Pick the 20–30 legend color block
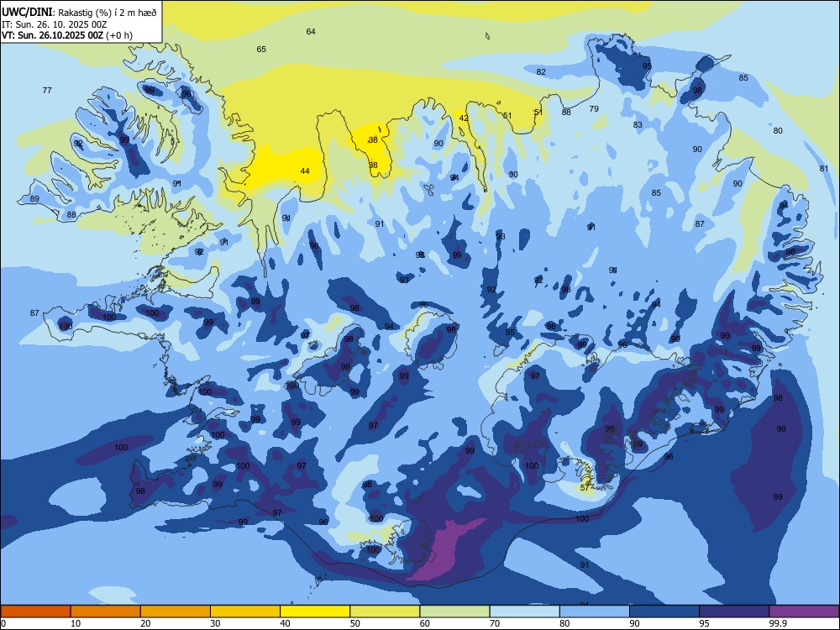Viewport: 840px width, 630px height. pos(176,612)
